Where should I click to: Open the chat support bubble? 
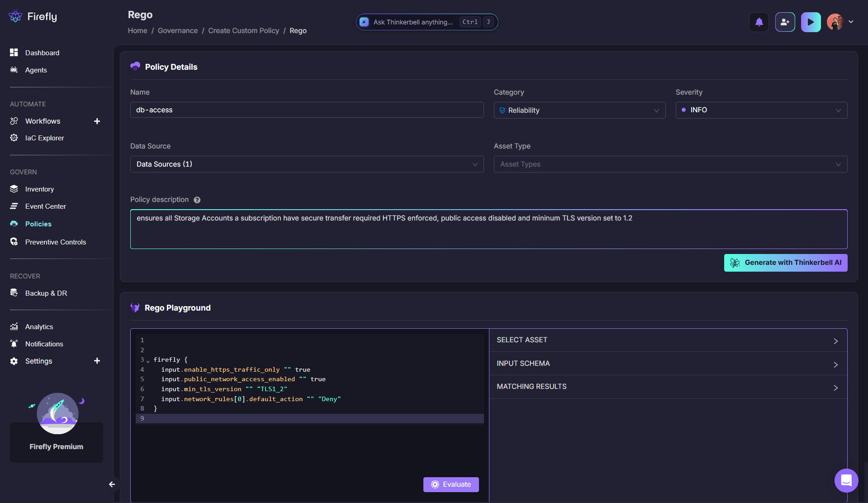[x=846, y=480]
